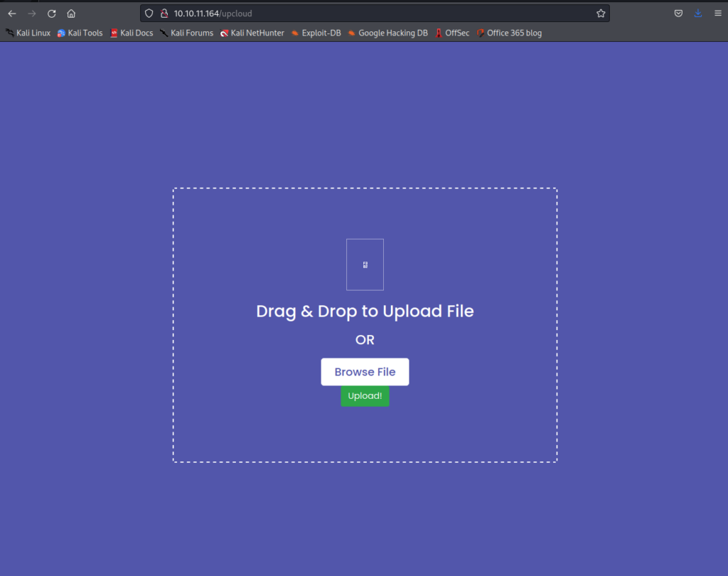
Task: Show the downloads panel
Action: [x=698, y=14]
